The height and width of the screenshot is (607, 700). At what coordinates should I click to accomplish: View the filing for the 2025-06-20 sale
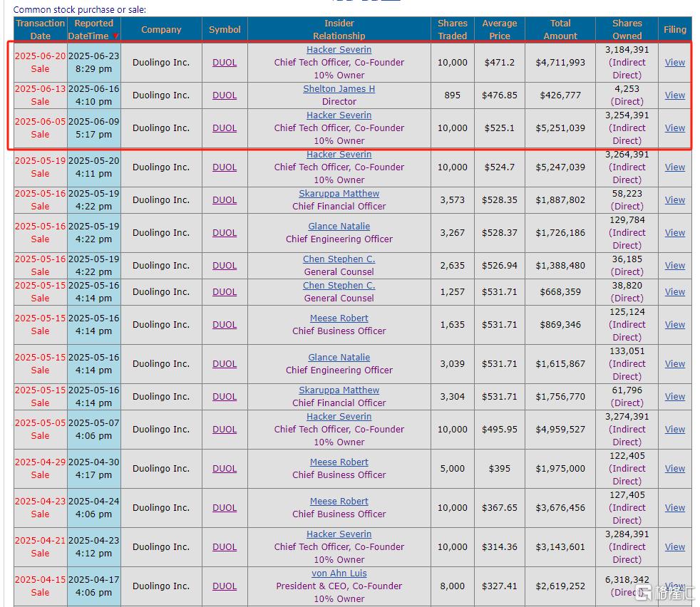(674, 63)
